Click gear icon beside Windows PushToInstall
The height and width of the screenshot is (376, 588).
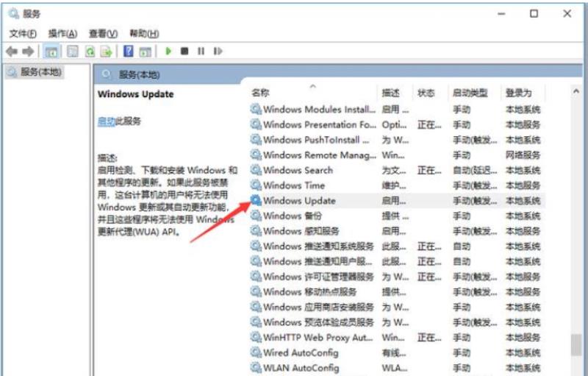[x=256, y=140]
